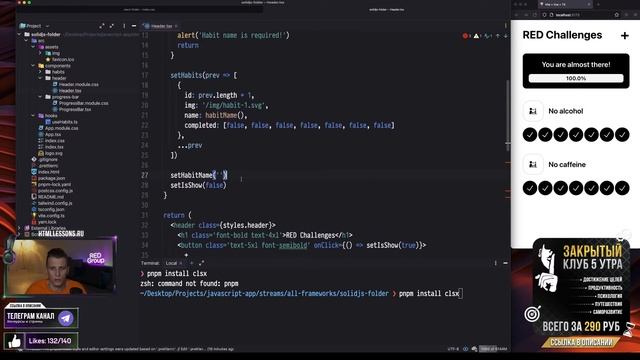Uncheck third day circle of No caffeine
Image resolution: width=640 pixels, height=360 pixels.
[560, 188]
